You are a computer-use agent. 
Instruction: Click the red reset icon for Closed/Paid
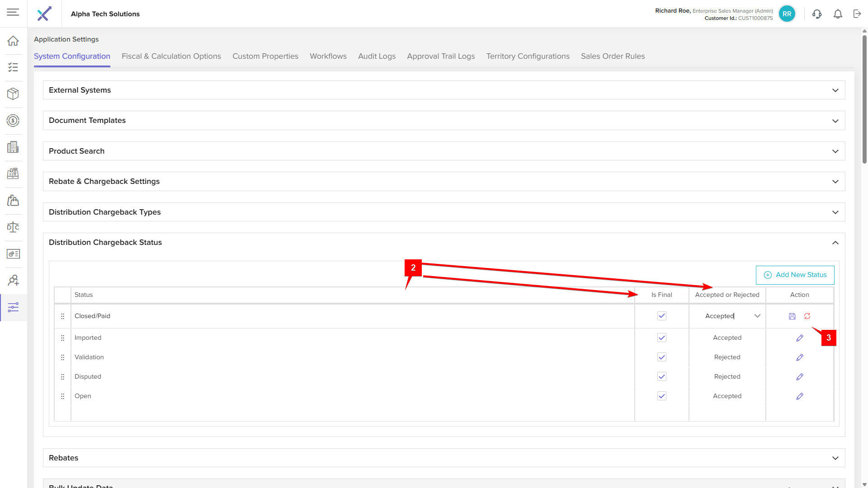pyautogui.click(x=807, y=316)
